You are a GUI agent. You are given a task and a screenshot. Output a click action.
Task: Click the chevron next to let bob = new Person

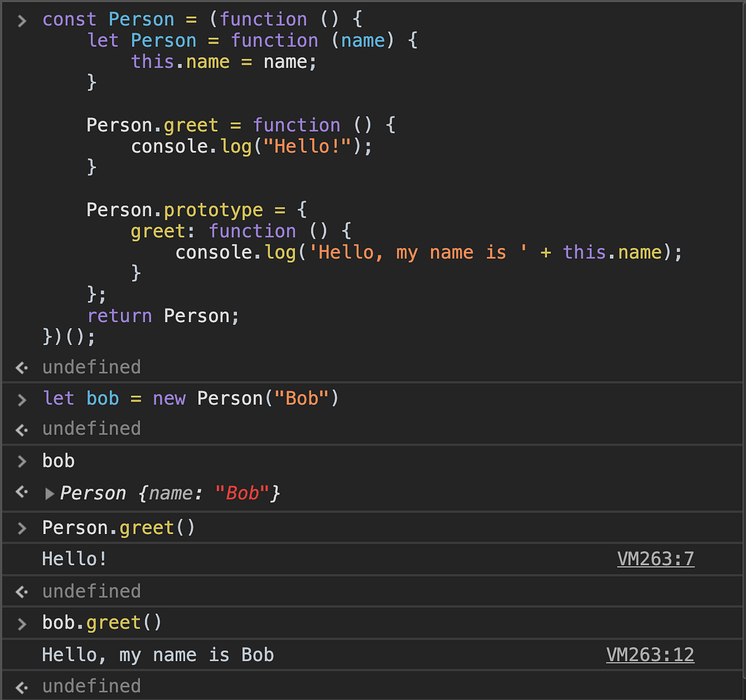coord(21,398)
